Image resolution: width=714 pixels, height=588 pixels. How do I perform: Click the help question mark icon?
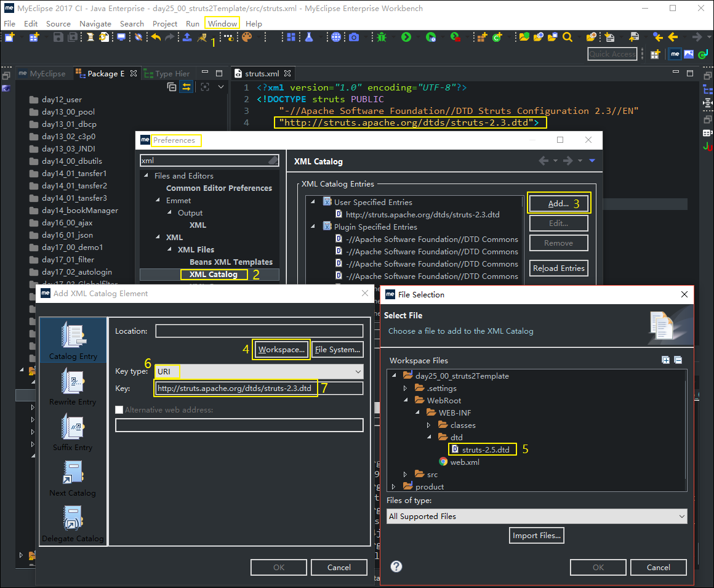396,566
